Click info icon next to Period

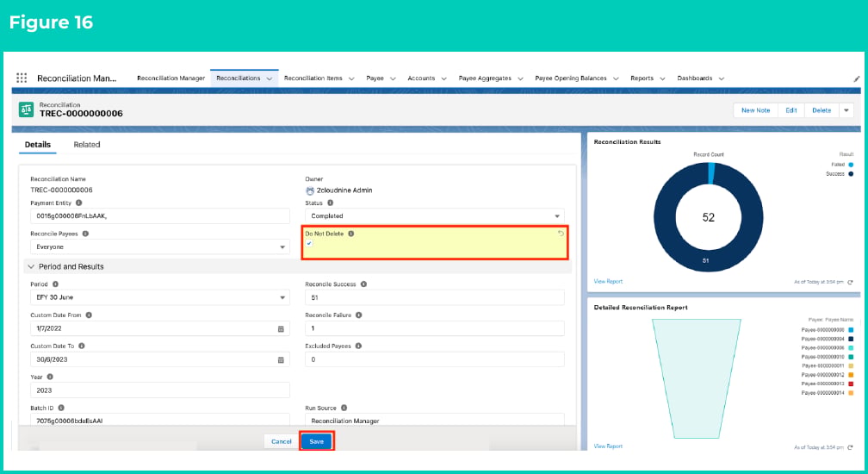coord(55,284)
